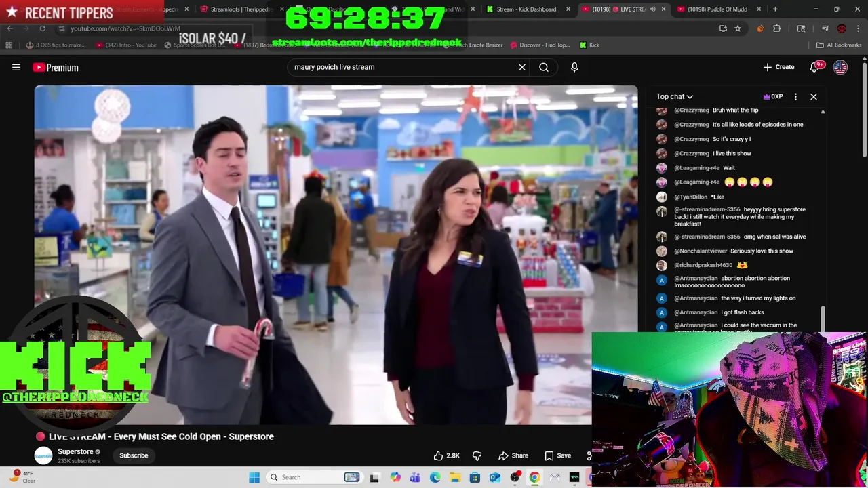Reload the page in the browser
The width and height of the screenshot is (868, 488).
pos(42,28)
